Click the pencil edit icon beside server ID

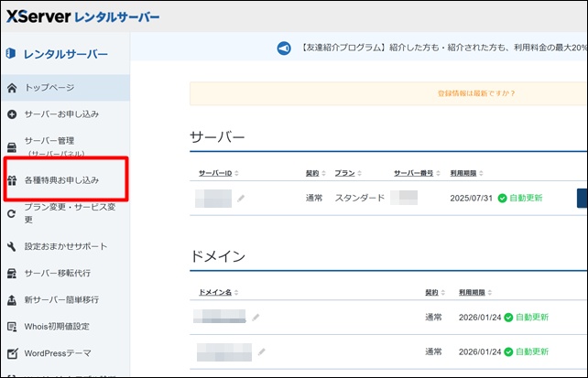241,198
